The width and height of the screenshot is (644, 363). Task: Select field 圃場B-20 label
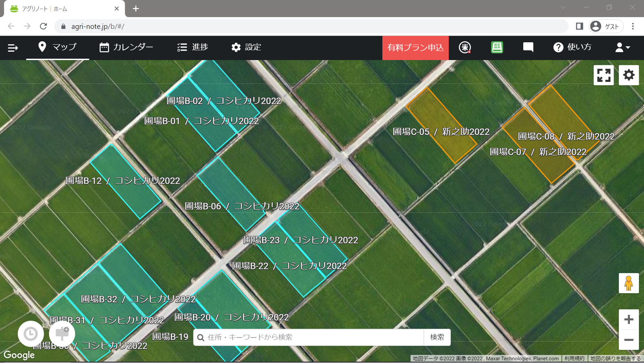pyautogui.click(x=231, y=317)
